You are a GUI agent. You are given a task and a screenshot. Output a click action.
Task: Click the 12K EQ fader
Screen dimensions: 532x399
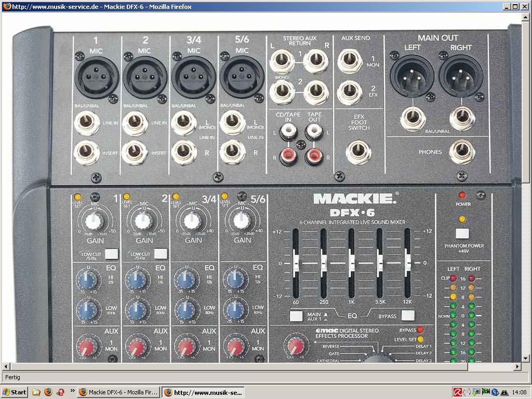(407, 262)
